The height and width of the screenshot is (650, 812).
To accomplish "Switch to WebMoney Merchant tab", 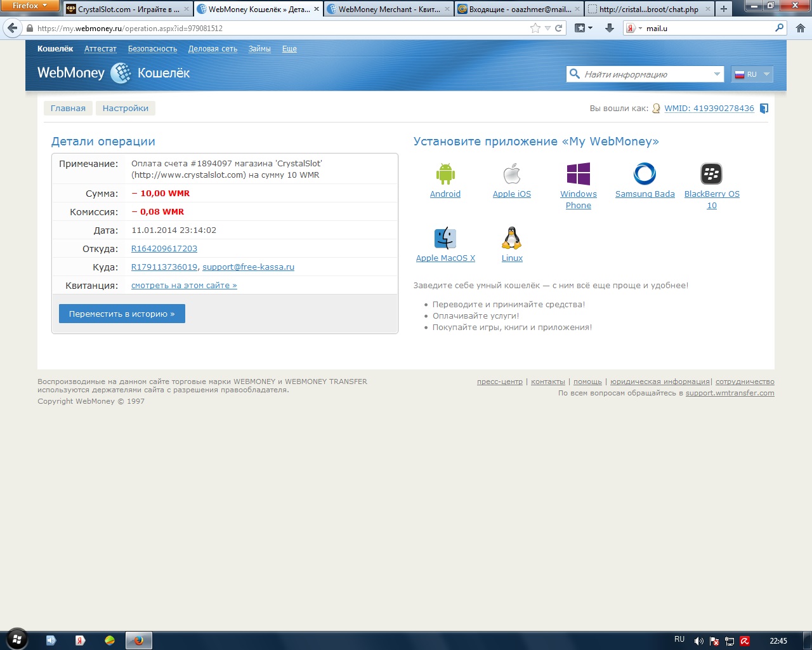I will pos(388,9).
